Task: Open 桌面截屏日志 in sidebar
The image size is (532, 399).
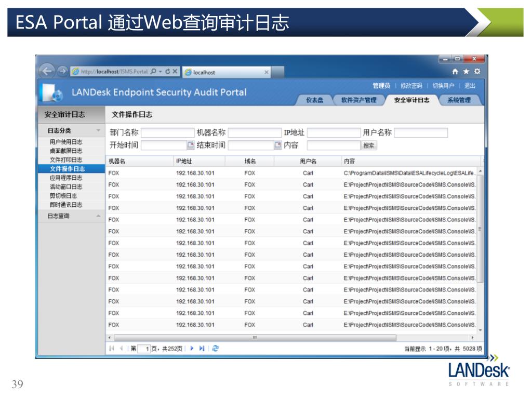Action: coord(66,151)
